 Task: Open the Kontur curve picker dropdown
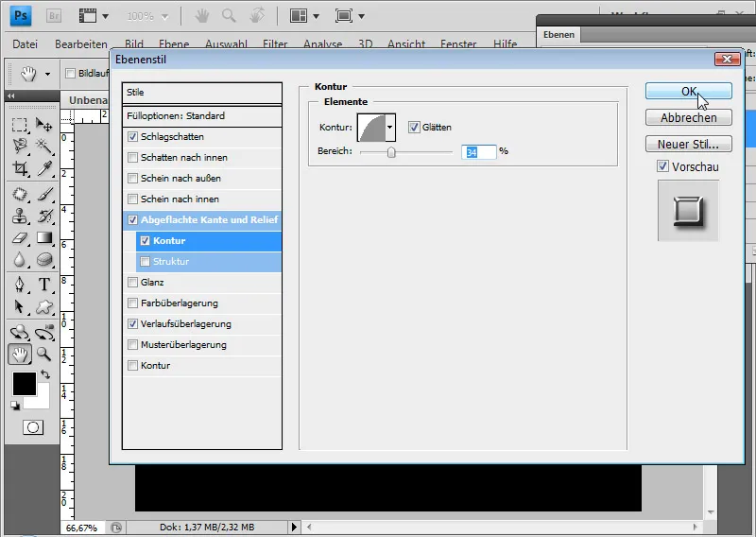point(389,128)
